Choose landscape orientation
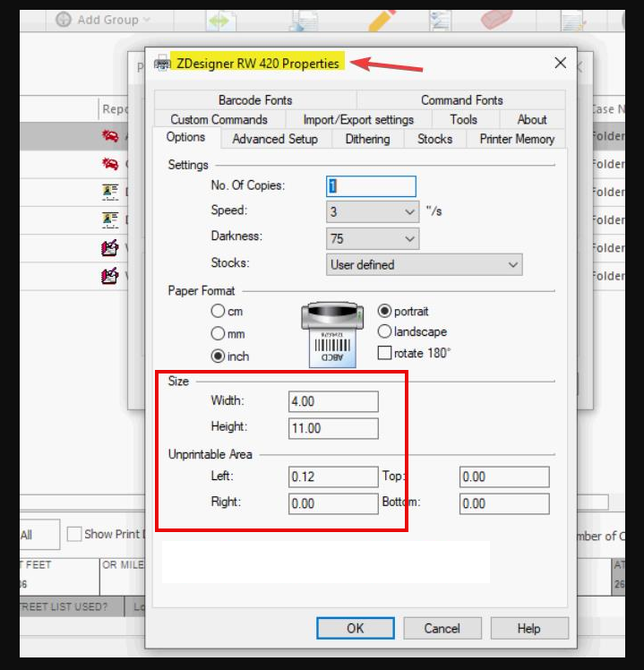The width and height of the screenshot is (644, 670). 384,331
